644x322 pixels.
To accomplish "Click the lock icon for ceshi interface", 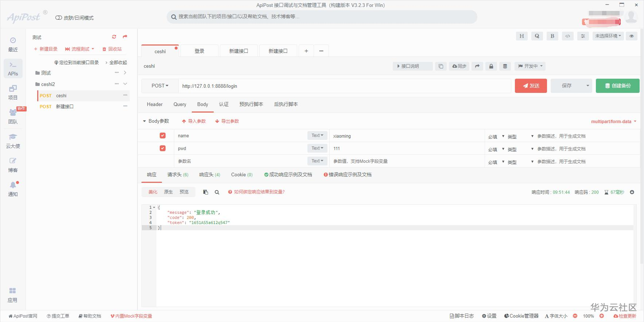I will 491,66.
